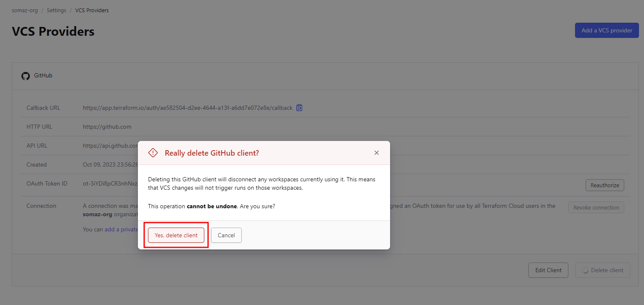Click VCS Providers breadcrumb item

click(x=92, y=10)
